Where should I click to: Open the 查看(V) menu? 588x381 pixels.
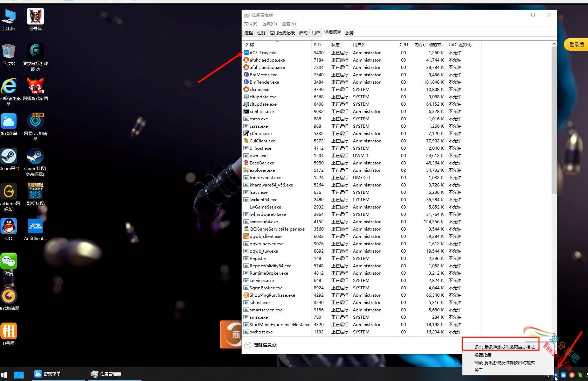289,24
